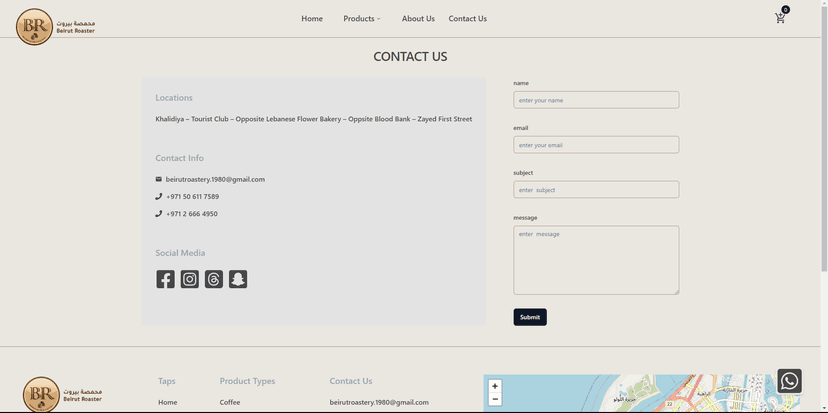This screenshot has height=413, width=828.
Task: Open the About Us nav item
Action: [x=418, y=19]
